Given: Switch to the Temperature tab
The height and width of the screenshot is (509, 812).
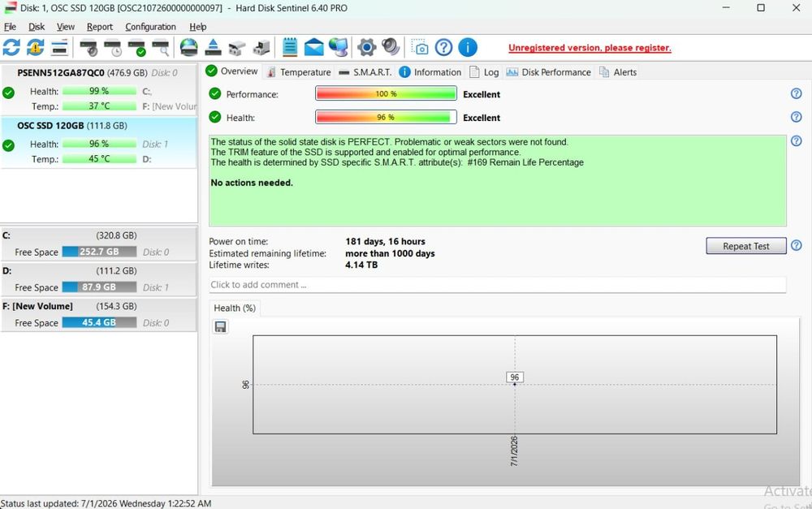Looking at the screenshot, I should (x=299, y=72).
